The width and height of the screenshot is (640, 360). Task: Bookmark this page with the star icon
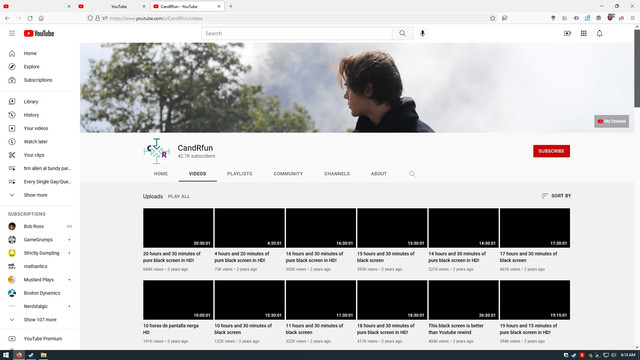pos(493,18)
